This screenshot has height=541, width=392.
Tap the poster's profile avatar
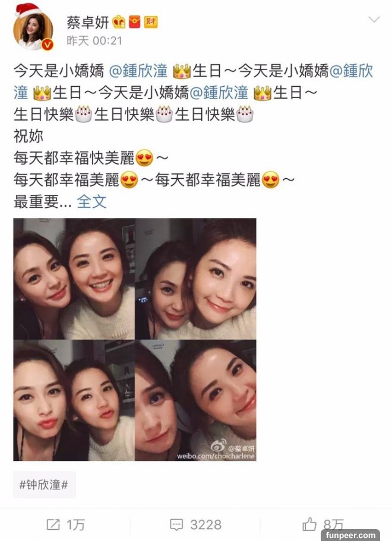33,30
